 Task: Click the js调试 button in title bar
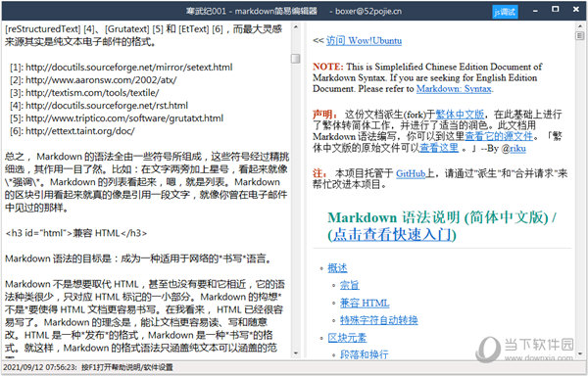(x=505, y=12)
